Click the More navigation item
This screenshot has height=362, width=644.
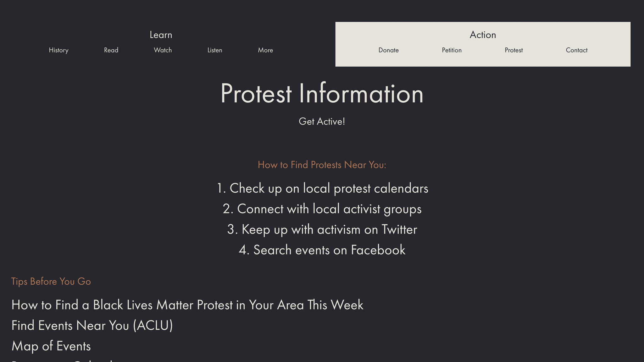(265, 50)
